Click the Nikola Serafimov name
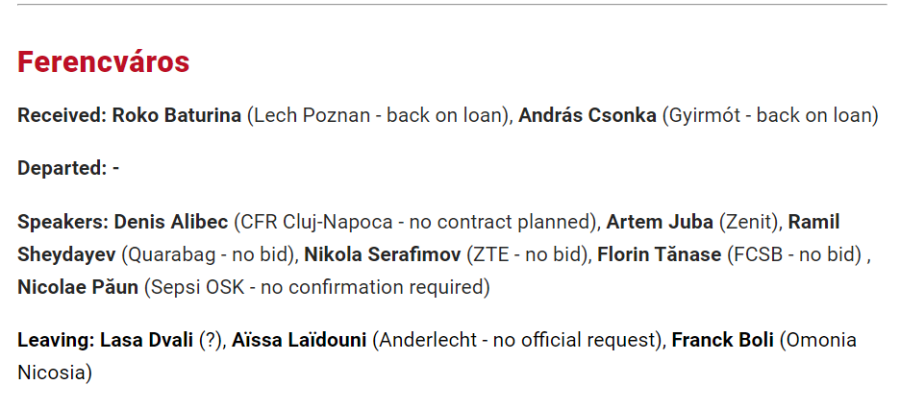 tap(382, 254)
